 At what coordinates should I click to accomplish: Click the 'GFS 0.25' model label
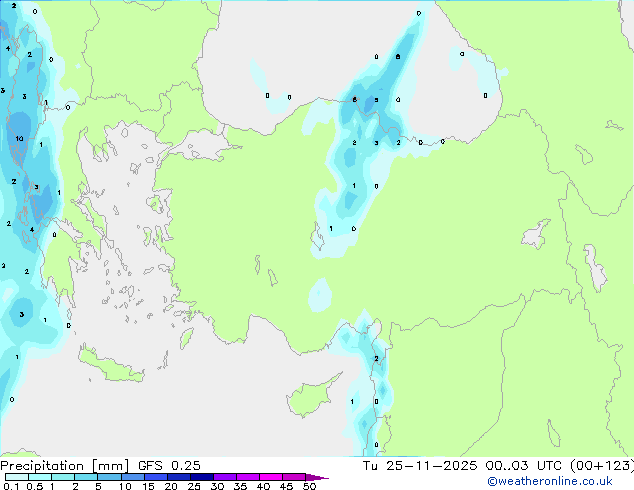(x=169, y=466)
